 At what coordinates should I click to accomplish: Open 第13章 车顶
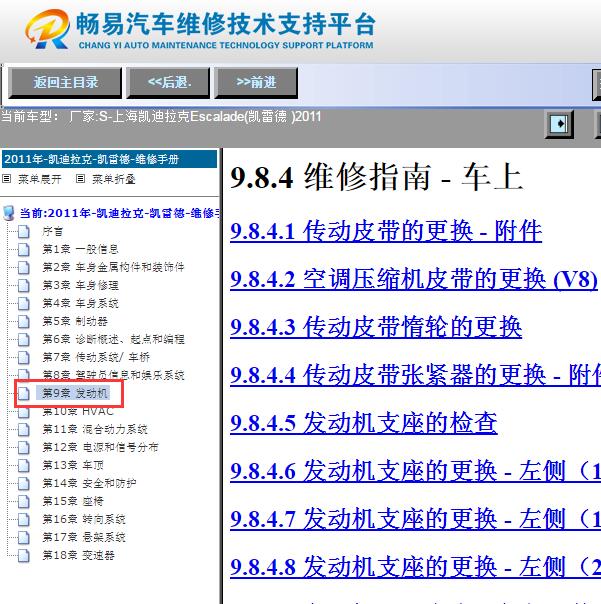[73, 465]
